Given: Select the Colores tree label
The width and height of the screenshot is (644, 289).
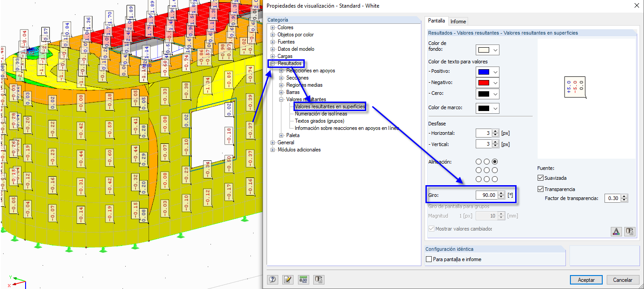Looking at the screenshot, I should click(x=285, y=27).
